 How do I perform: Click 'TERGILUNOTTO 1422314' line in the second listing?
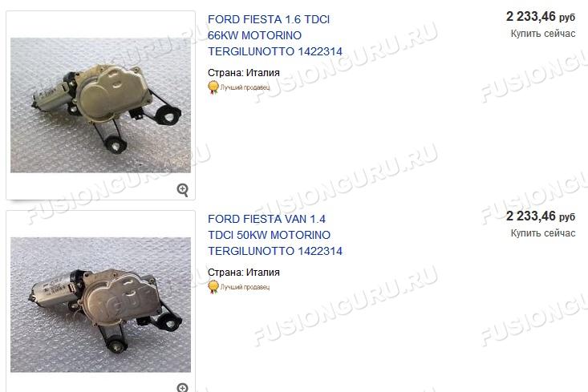(275, 251)
